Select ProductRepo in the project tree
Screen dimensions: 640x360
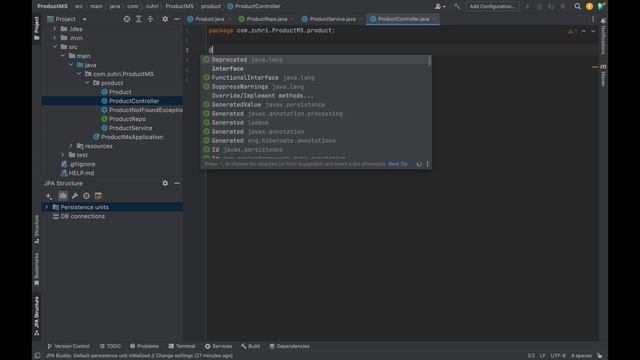pyautogui.click(x=127, y=119)
